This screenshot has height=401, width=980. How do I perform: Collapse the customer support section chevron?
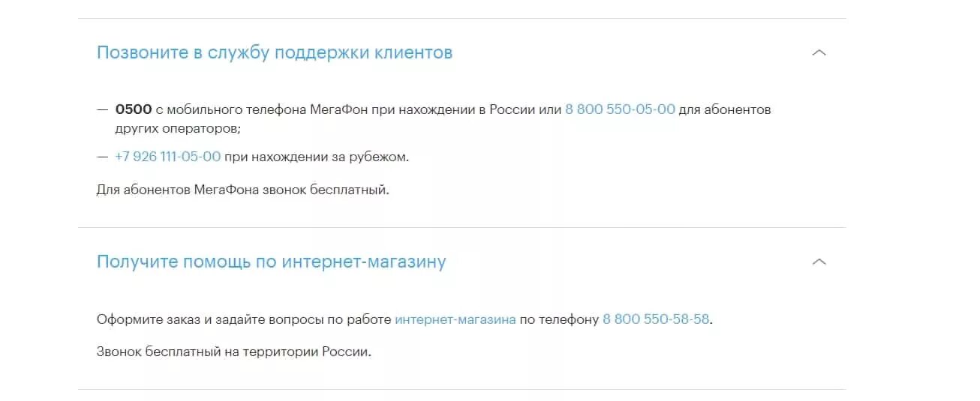tap(819, 53)
